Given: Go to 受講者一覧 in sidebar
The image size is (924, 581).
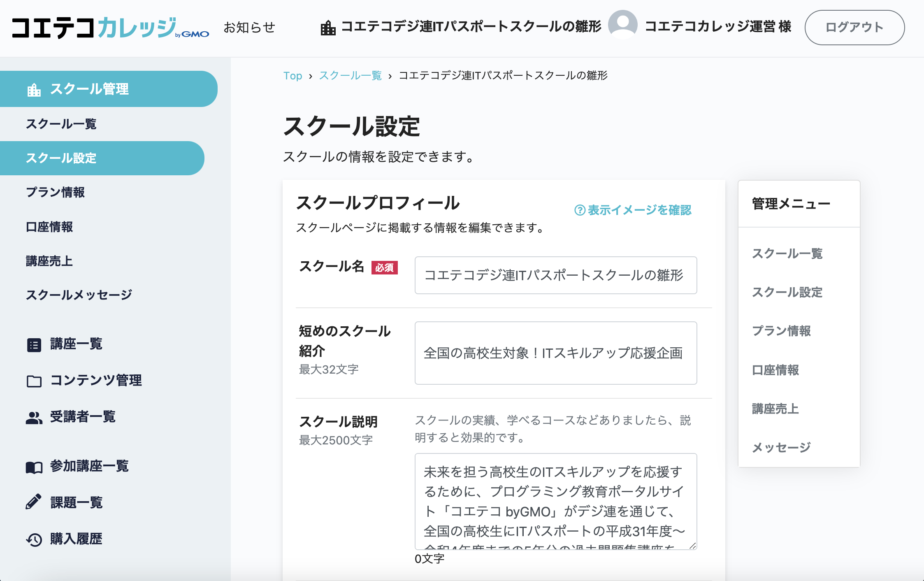Looking at the screenshot, I should click(83, 417).
